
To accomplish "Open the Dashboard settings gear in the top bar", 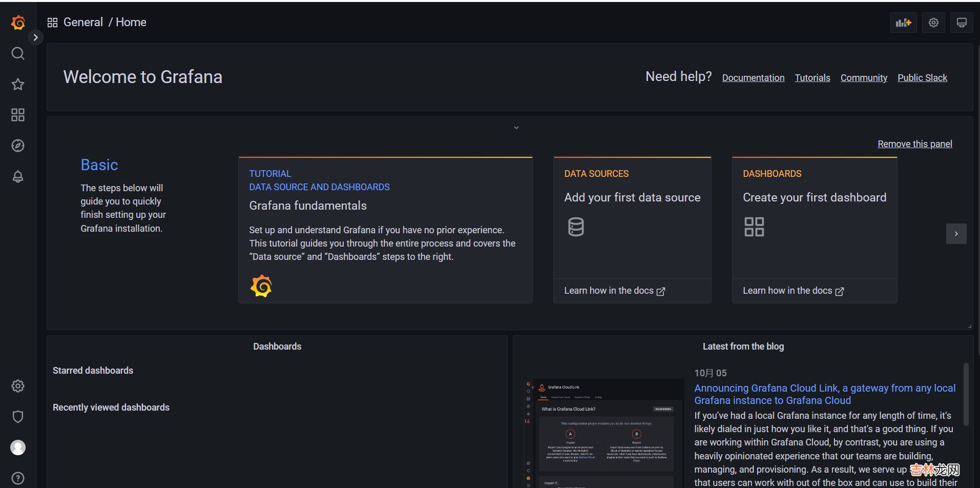I will pos(933,23).
